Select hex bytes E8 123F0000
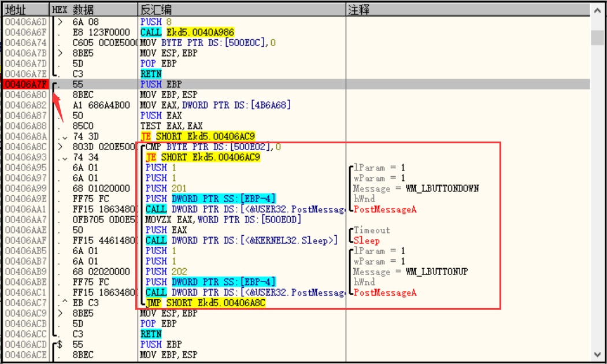This screenshot has height=364, width=607. pos(101,32)
